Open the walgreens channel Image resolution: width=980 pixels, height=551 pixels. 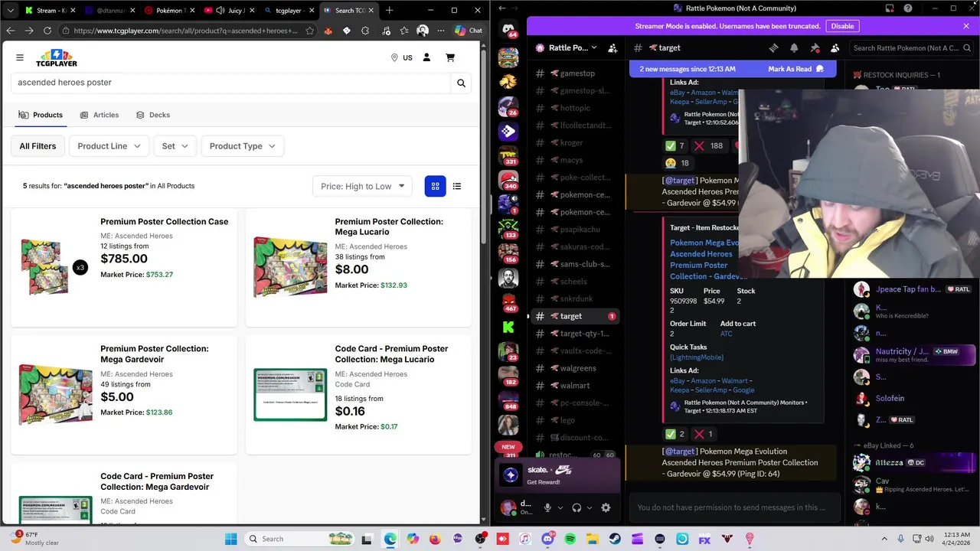[x=576, y=368]
